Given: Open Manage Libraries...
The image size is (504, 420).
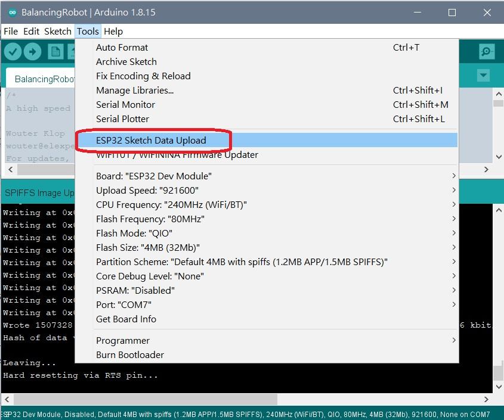Looking at the screenshot, I should (267, 90).
